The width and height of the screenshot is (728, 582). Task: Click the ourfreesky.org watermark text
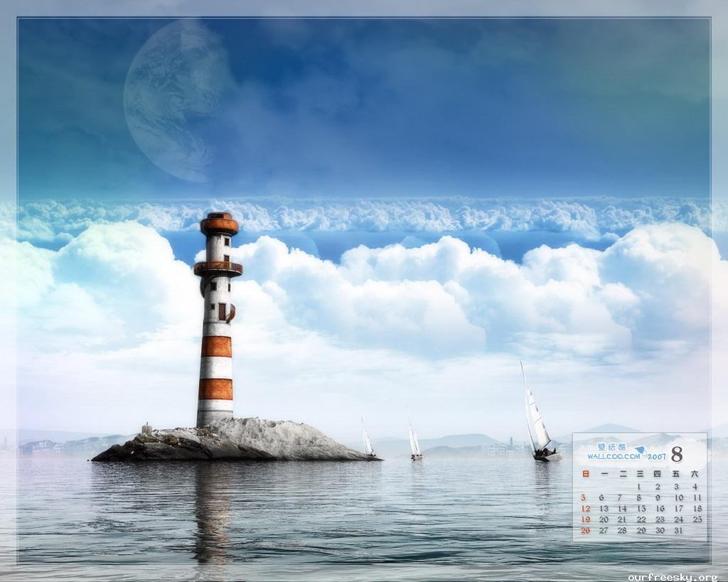pyautogui.click(x=673, y=577)
